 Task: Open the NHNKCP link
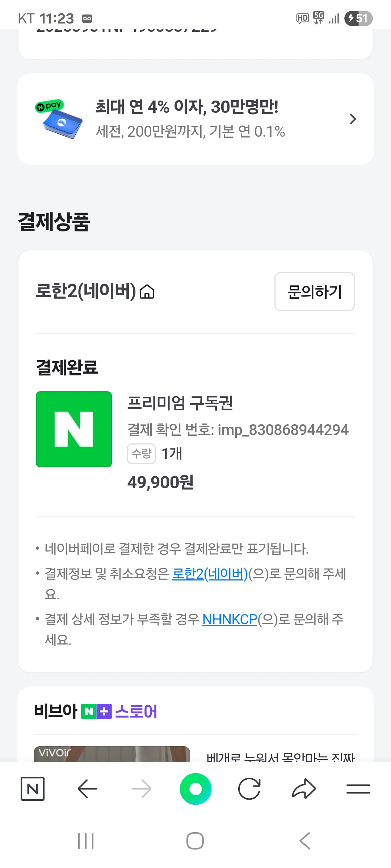click(230, 620)
